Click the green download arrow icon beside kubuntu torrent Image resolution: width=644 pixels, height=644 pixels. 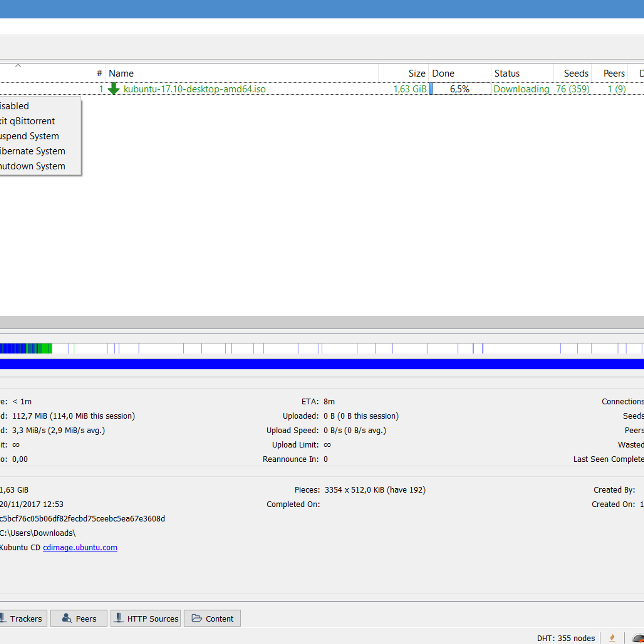click(114, 89)
